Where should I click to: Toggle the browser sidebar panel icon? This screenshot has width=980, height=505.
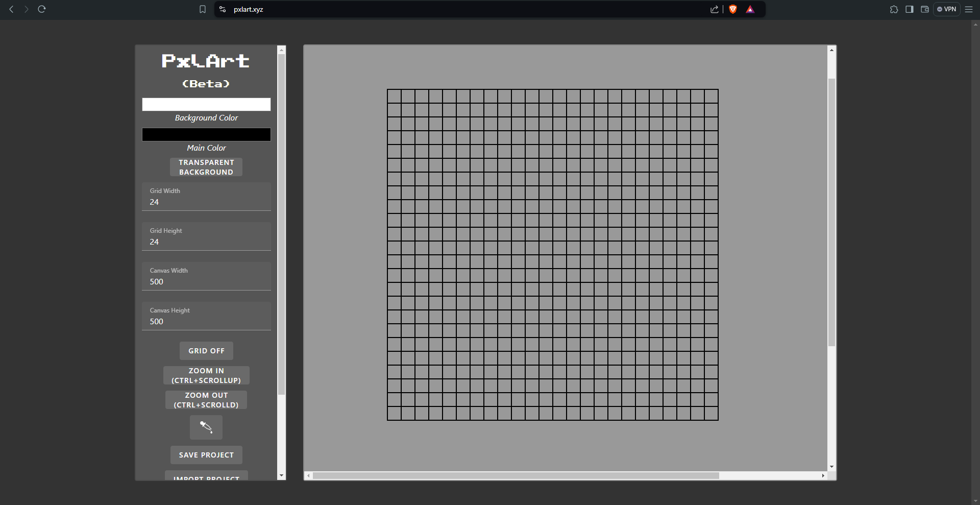pyautogui.click(x=909, y=9)
